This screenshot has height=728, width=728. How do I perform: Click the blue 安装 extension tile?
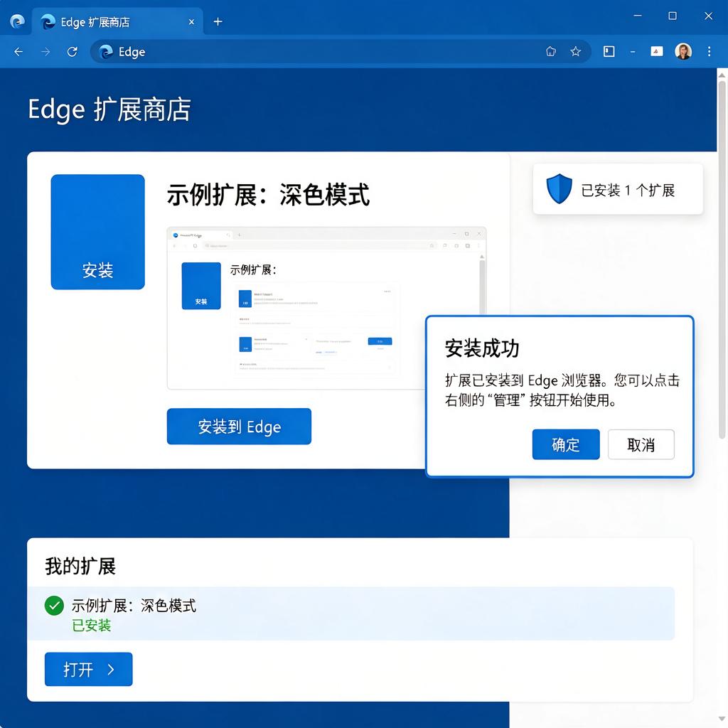coord(97,232)
